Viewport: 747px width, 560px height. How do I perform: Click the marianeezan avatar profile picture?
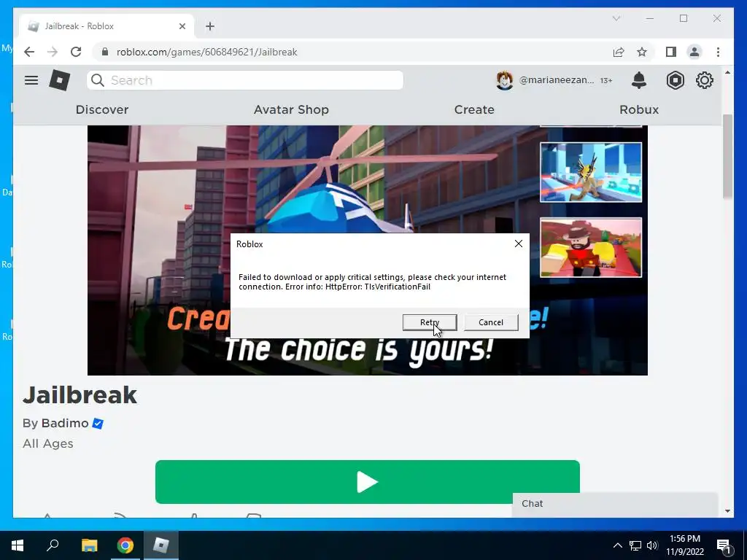(505, 80)
